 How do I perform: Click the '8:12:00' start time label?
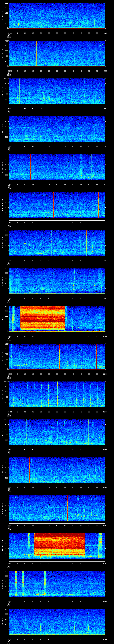point(9,450)
